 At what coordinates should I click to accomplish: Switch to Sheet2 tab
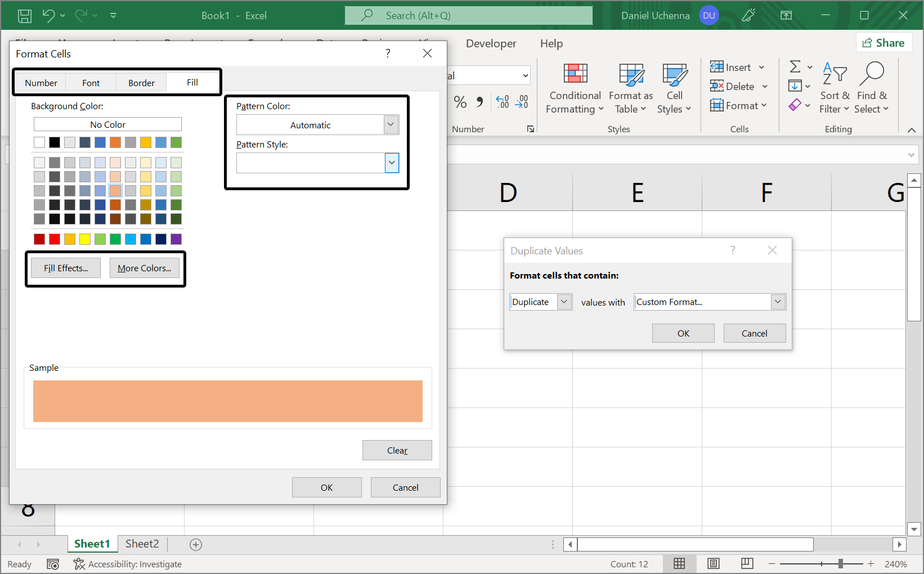pos(142,544)
